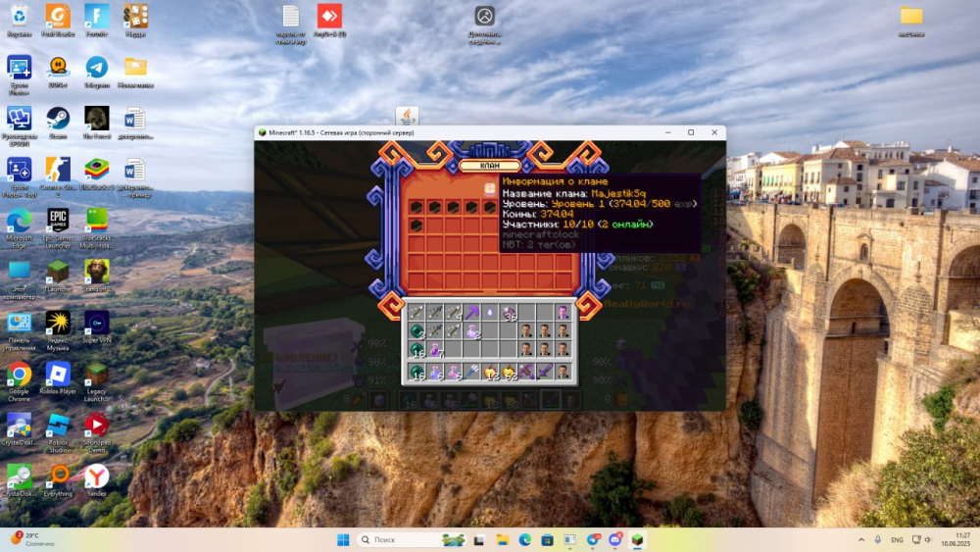Open Yandex browser desktop shortcut

[96, 481]
